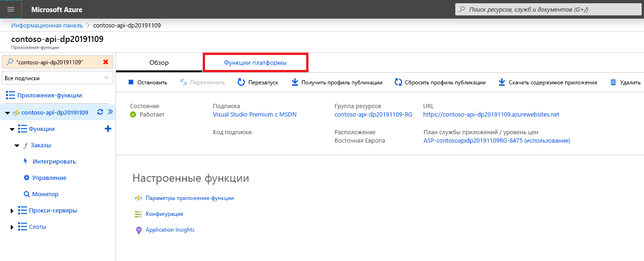Click the lightbulb icon beside Application Insights

click(138, 230)
